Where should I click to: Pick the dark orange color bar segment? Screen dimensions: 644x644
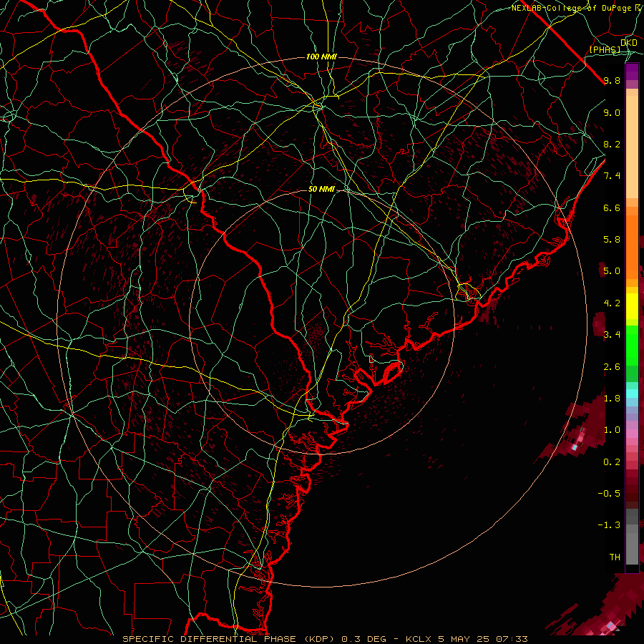click(632, 246)
